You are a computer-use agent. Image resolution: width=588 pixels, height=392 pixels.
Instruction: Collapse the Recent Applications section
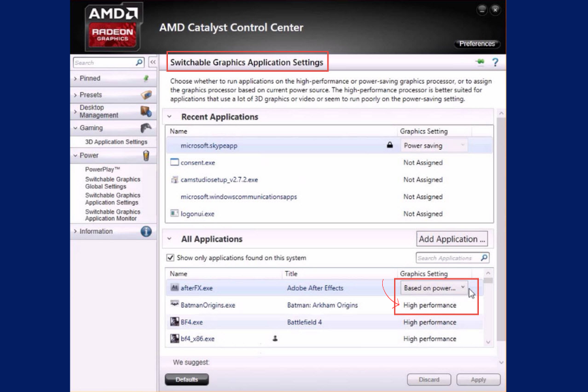pyautogui.click(x=170, y=117)
